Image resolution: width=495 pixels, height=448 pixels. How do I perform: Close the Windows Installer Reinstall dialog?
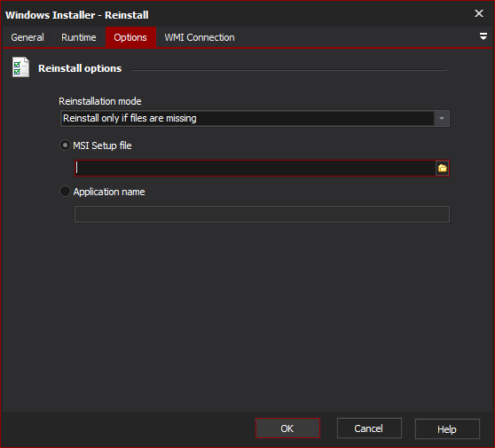[x=479, y=13]
